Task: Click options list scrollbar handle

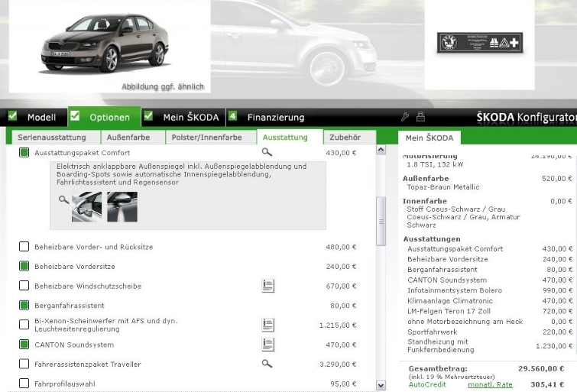Action: point(381,221)
